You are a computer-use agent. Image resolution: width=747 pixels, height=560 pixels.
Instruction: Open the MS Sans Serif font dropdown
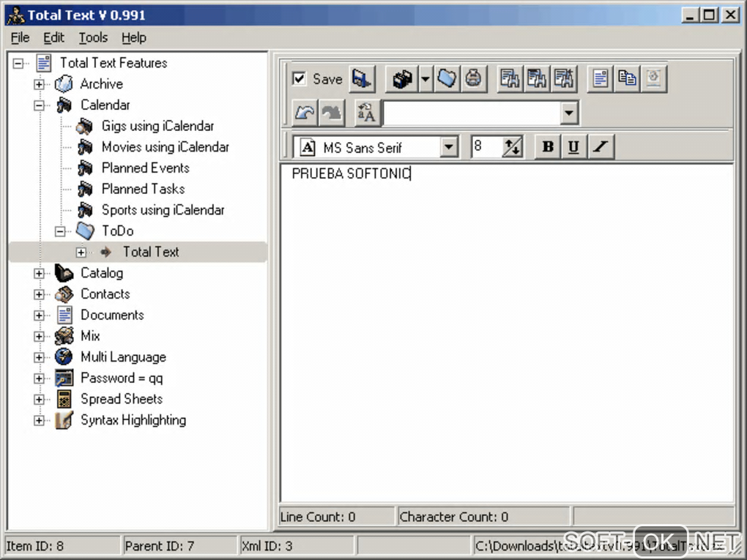click(448, 146)
